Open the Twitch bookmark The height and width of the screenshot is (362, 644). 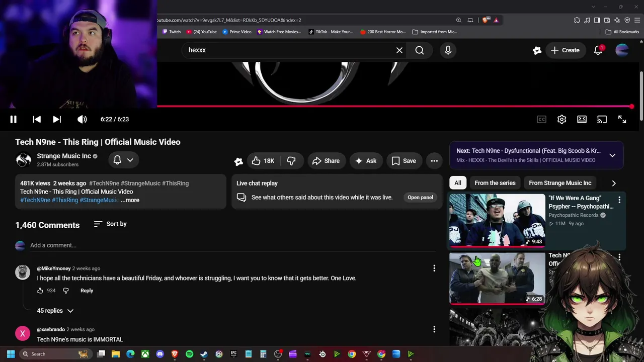(x=171, y=32)
